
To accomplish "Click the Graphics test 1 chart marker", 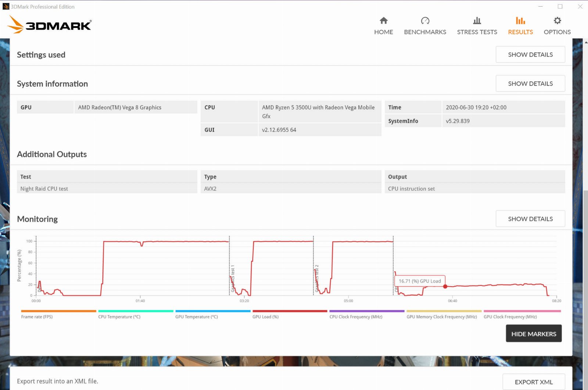I will [232, 279].
